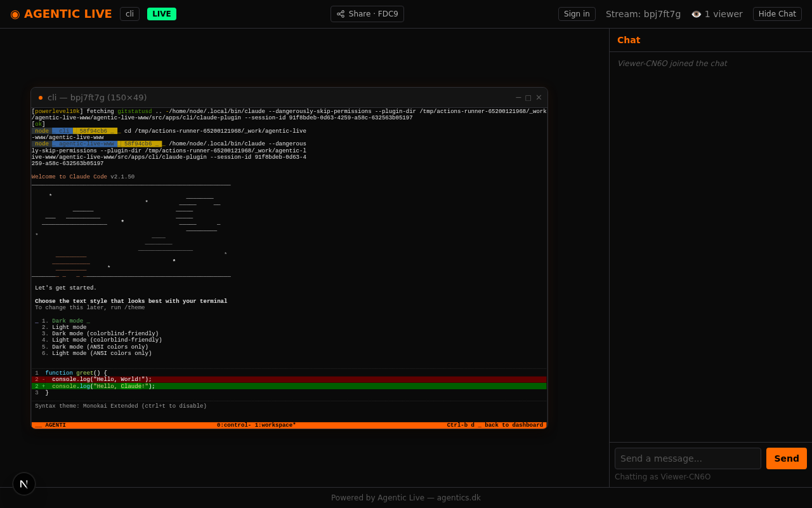Image resolution: width=812 pixels, height=508 pixels.
Task: Click the tmux 1:workspace window label
Action: point(275,425)
